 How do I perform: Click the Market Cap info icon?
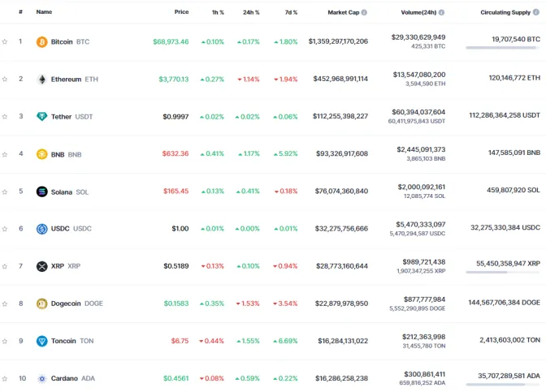click(x=364, y=12)
